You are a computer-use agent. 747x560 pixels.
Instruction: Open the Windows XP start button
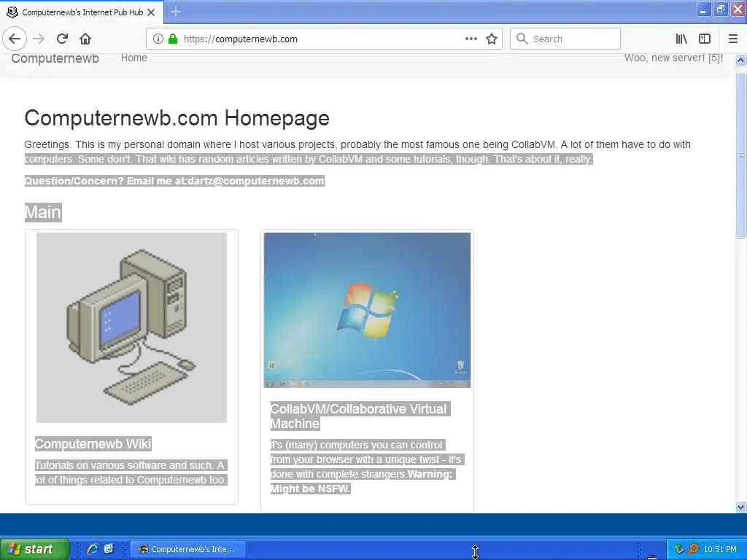34,549
